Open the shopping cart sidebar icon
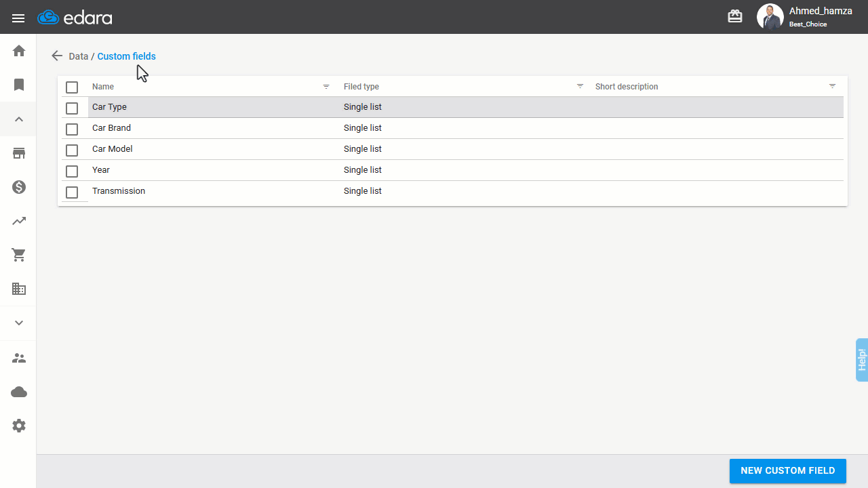 [x=19, y=255]
